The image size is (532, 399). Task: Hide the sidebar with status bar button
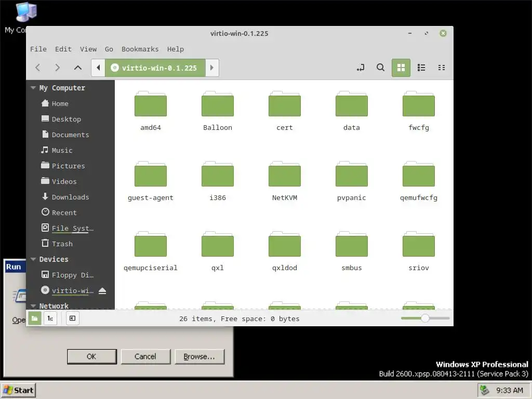click(72, 318)
